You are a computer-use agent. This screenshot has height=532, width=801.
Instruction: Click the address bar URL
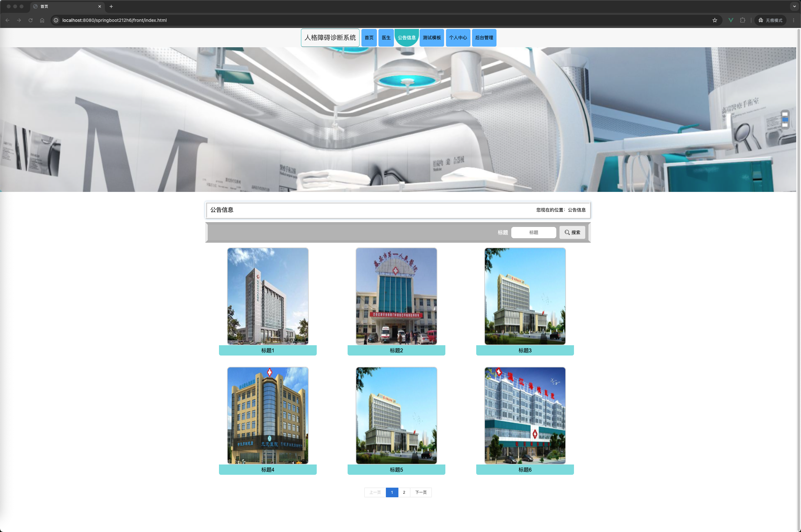[x=114, y=20]
